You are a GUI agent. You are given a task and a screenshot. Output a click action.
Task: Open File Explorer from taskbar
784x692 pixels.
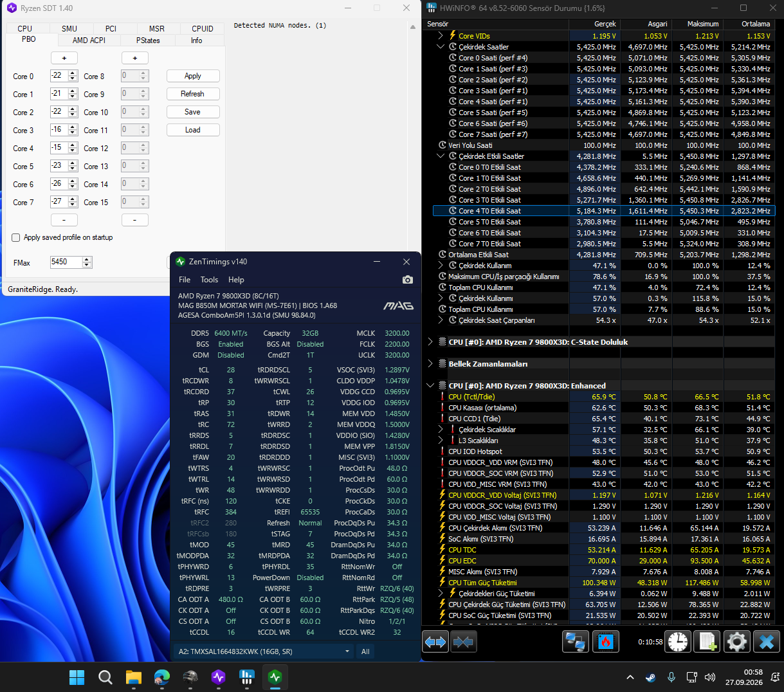[x=133, y=677]
